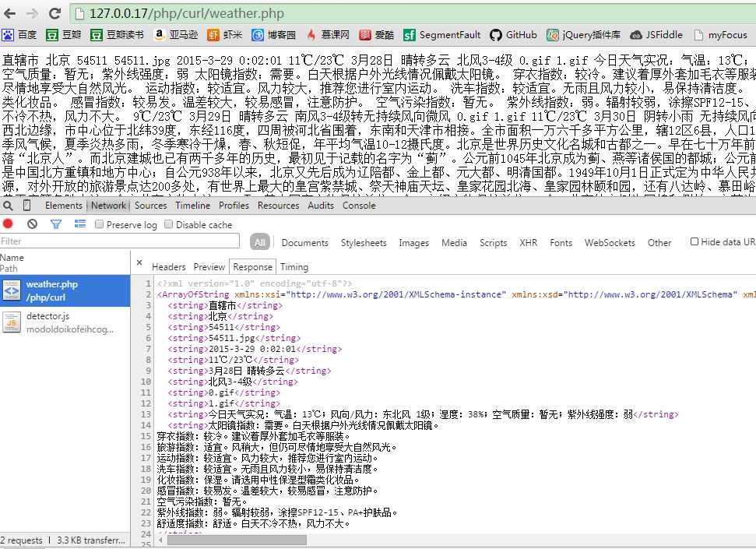Screen dimensions: 756x549
Task: Filter requests by XHR
Action: point(529,243)
